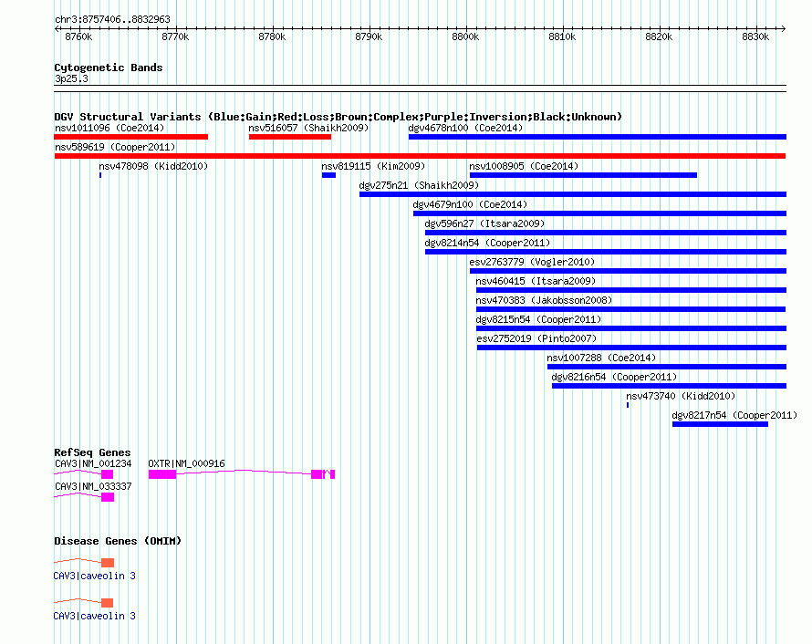This screenshot has width=812, height=644.
Task: Open variant nsv819115 (Kim2009) label
Action: tap(373, 166)
